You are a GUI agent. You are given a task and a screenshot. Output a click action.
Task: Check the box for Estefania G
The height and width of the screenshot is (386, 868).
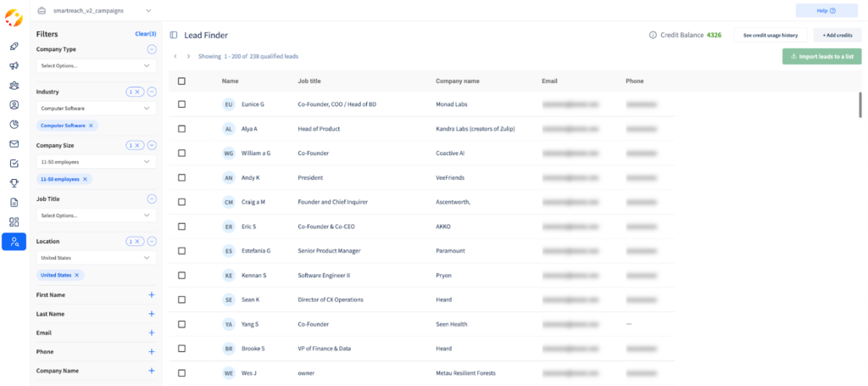(181, 251)
